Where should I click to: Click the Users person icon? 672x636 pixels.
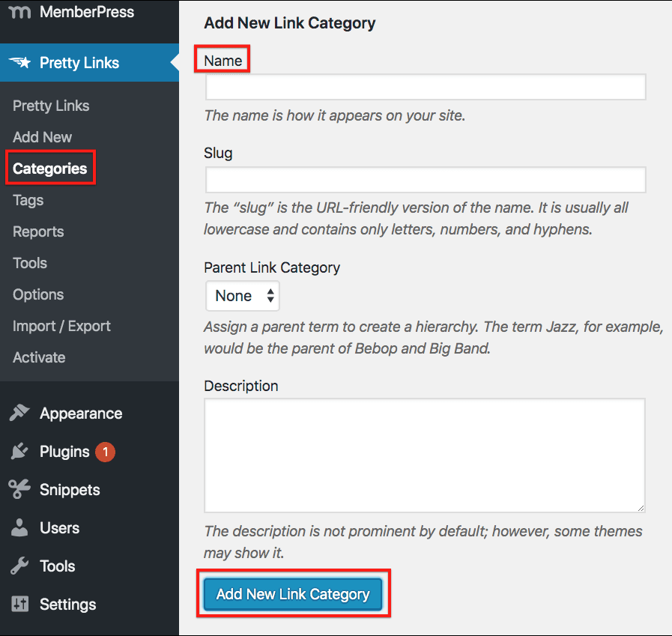pyautogui.click(x=19, y=528)
